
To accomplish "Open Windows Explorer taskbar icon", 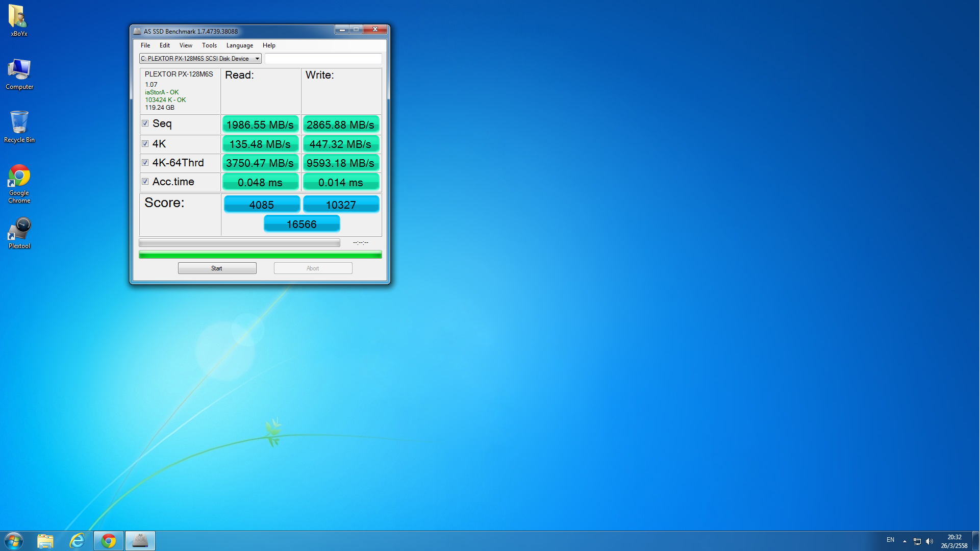I will [45, 541].
